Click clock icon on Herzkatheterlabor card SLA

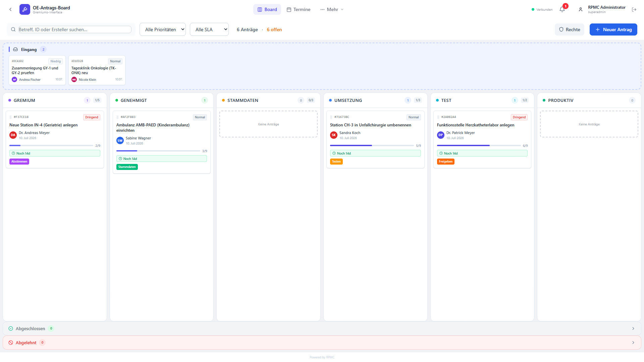(x=441, y=153)
